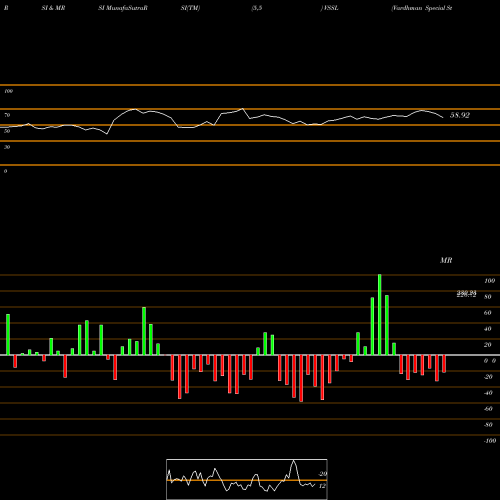
Task: Click the -100 label on the MR axis
Action: tap(489, 441)
